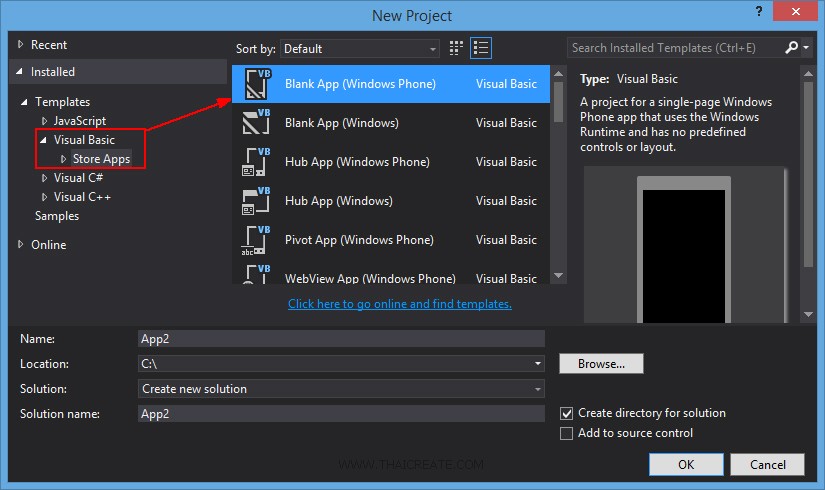The height and width of the screenshot is (490, 825).
Task: Click the Blank App (Windows) template icon
Action: point(256,123)
